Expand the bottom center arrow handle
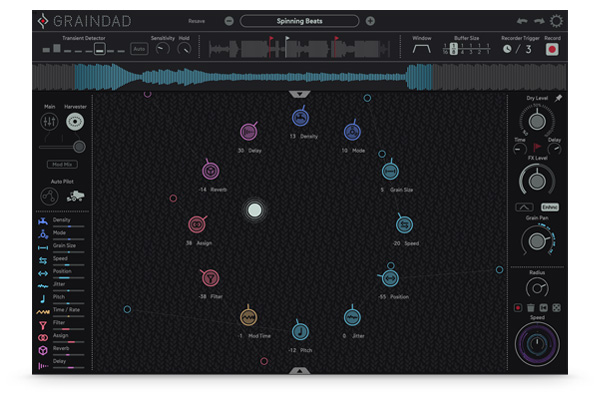 click(299, 371)
